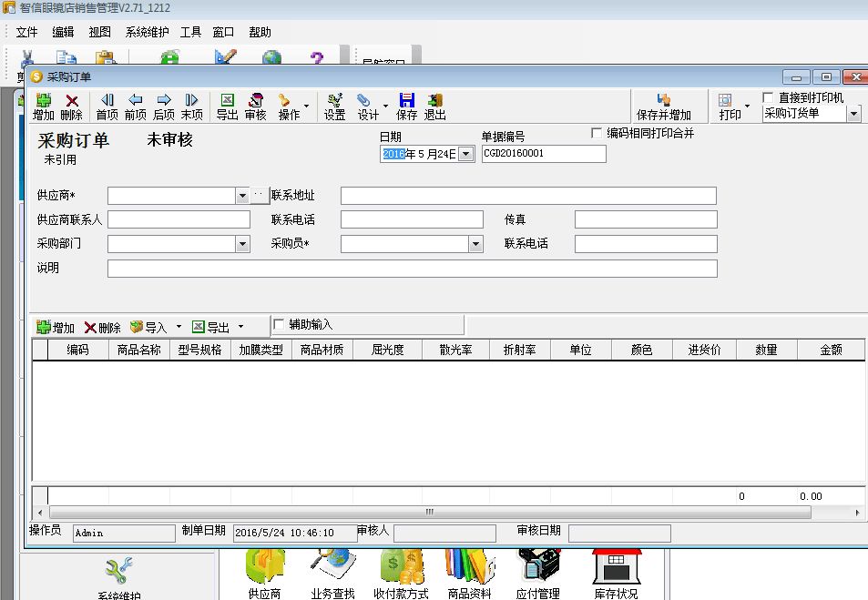This screenshot has width=868, height=600.
Task: Click the 导入 import icon in grid toolbar
Action: [x=137, y=327]
